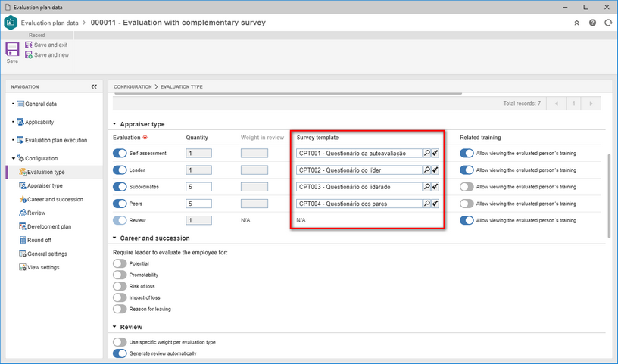The width and height of the screenshot is (618, 364).
Task: Collapse the Career and succession section
Action: pyautogui.click(x=114, y=238)
